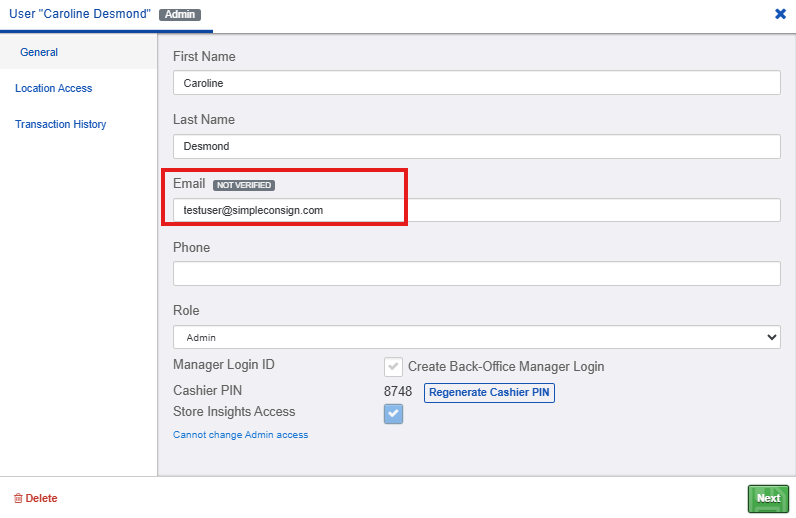
Task: Click the User "Caroline Desmond" title
Action: coord(80,14)
